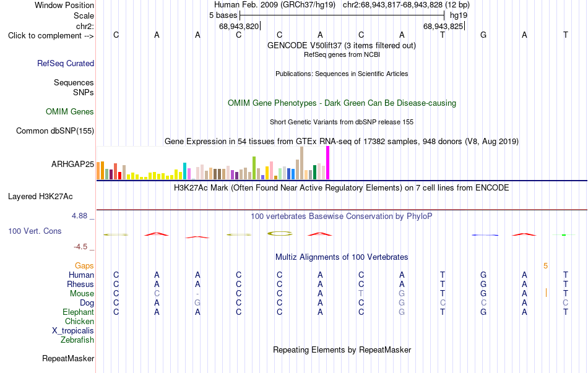The image size is (588, 373).
Task: Click the Chicken species label
Action: pos(79,321)
